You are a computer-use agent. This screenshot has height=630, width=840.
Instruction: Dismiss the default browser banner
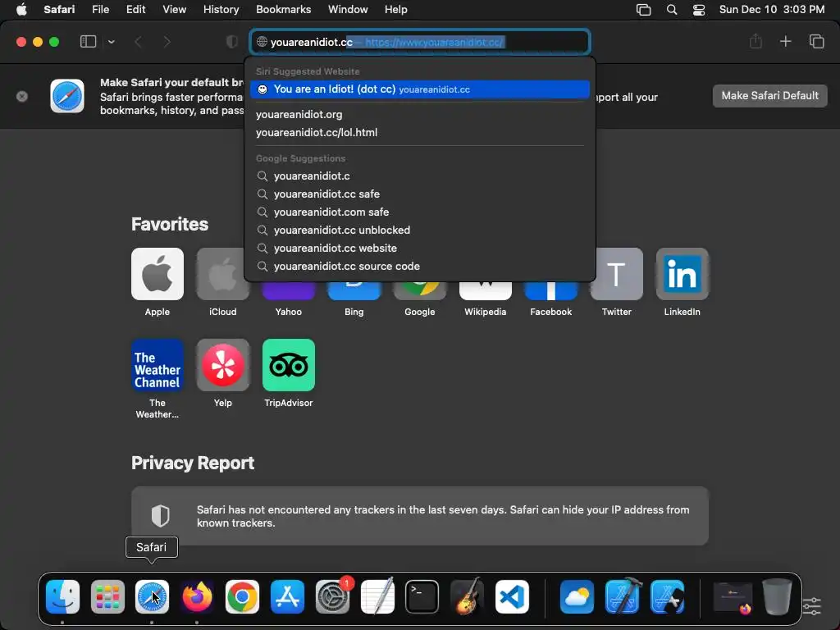click(x=22, y=97)
